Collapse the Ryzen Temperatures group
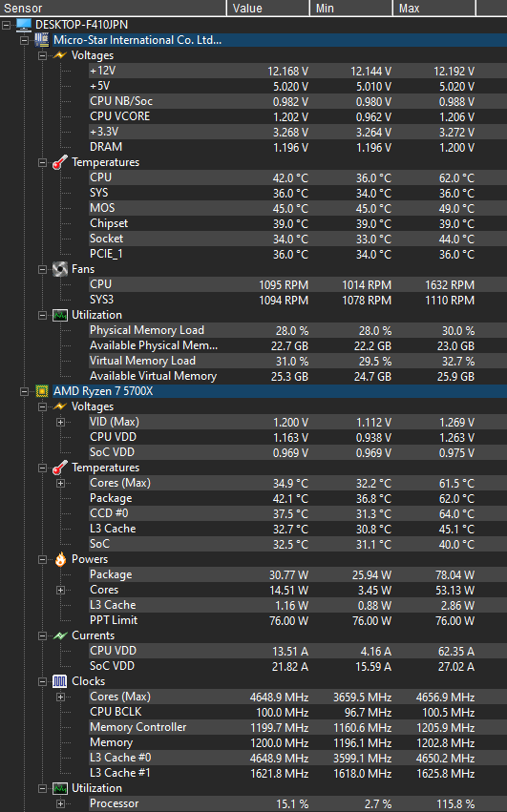Screen dimensions: 507x812 pyautogui.click(x=43, y=468)
